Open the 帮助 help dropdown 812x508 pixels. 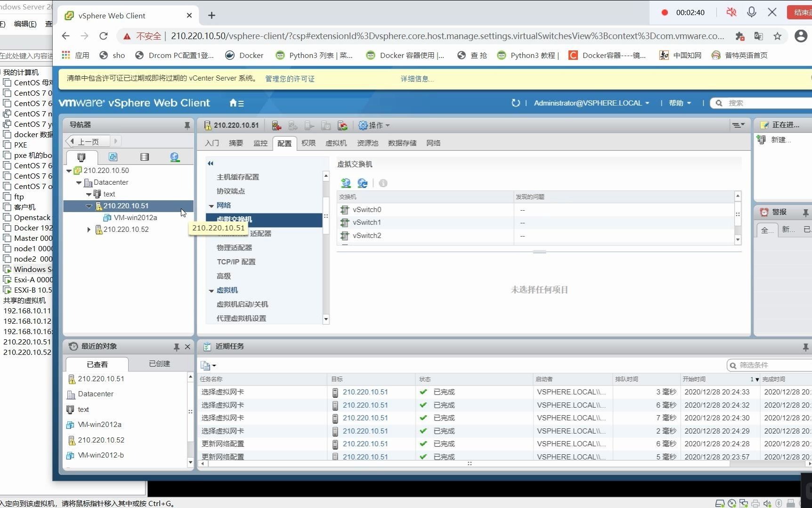coord(680,103)
